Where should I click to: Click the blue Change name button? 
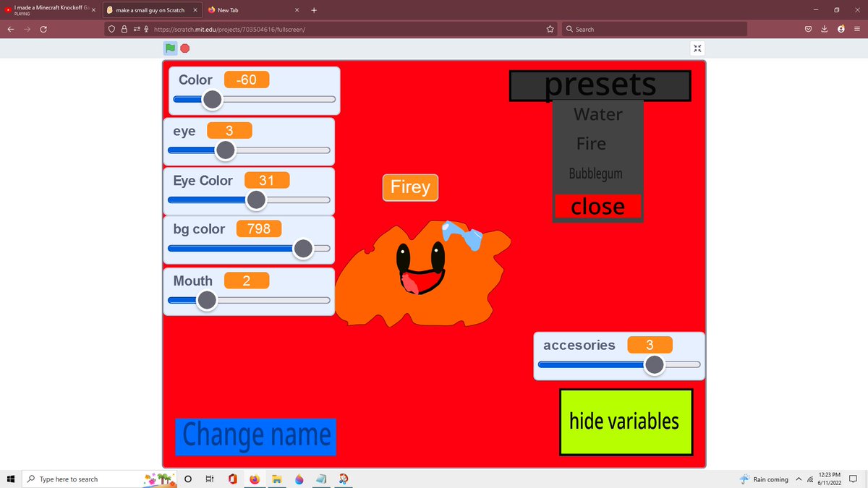256,436
